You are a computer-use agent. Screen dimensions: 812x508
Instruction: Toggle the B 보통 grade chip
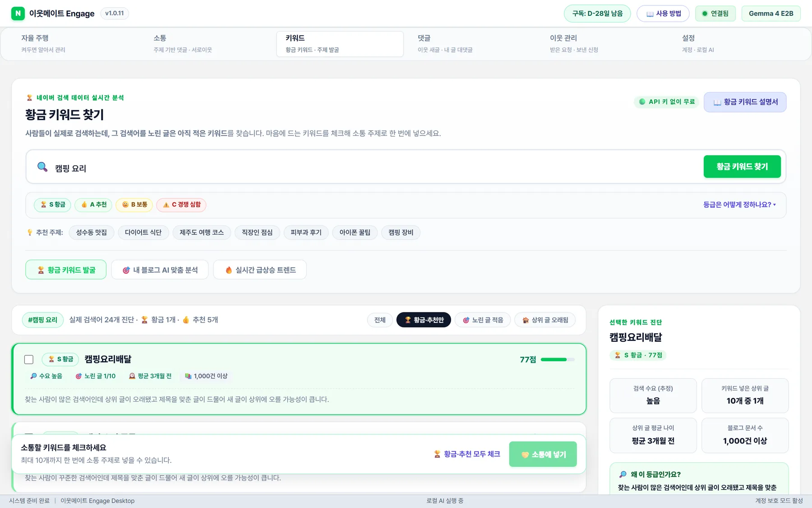(x=134, y=205)
